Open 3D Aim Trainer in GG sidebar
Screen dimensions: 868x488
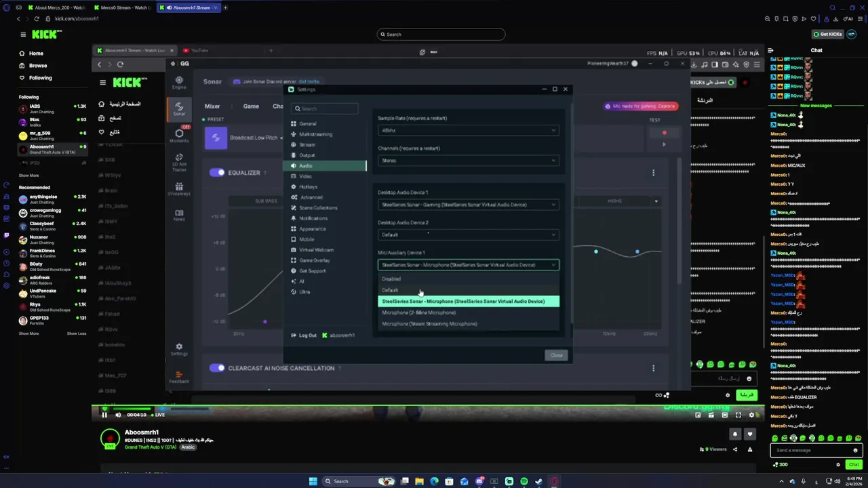point(179,162)
